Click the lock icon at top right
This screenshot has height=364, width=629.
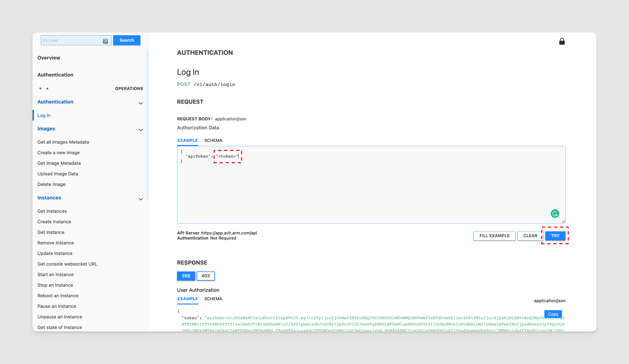562,41
